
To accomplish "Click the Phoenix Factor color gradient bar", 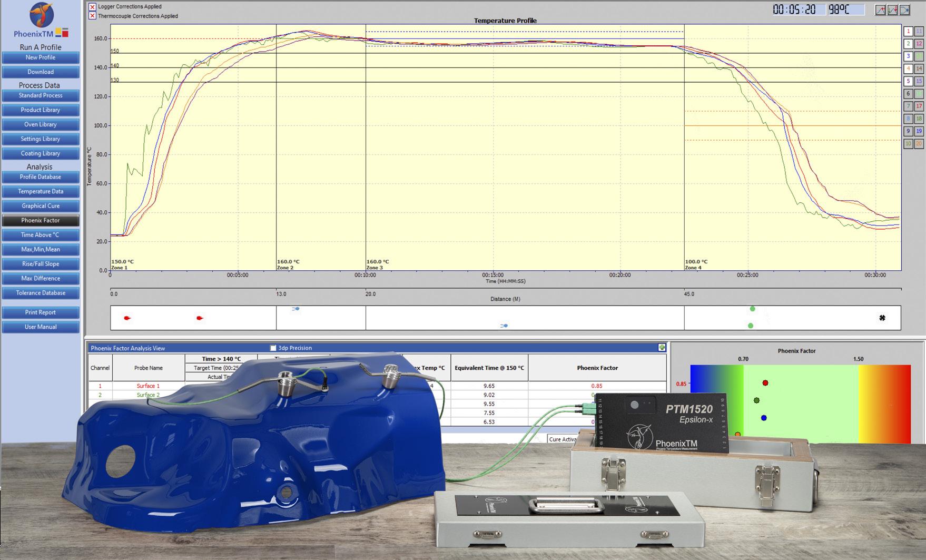I will coord(800,404).
